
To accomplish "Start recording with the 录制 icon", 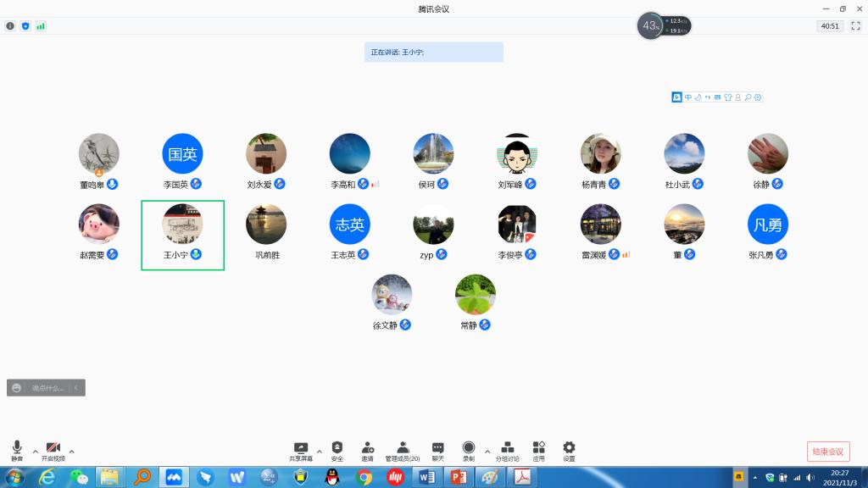I will point(469,450).
